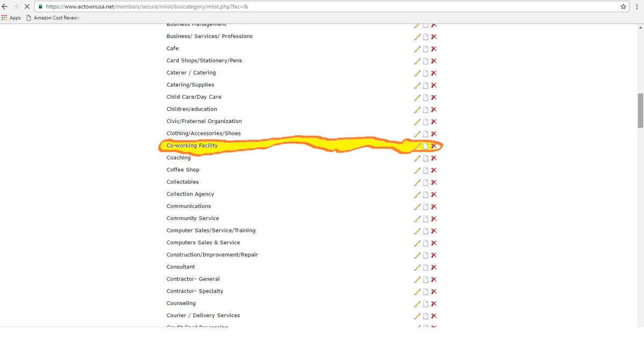Edit Business/ Services/ Professions category
The width and height of the screenshot is (644, 356).
click(417, 37)
